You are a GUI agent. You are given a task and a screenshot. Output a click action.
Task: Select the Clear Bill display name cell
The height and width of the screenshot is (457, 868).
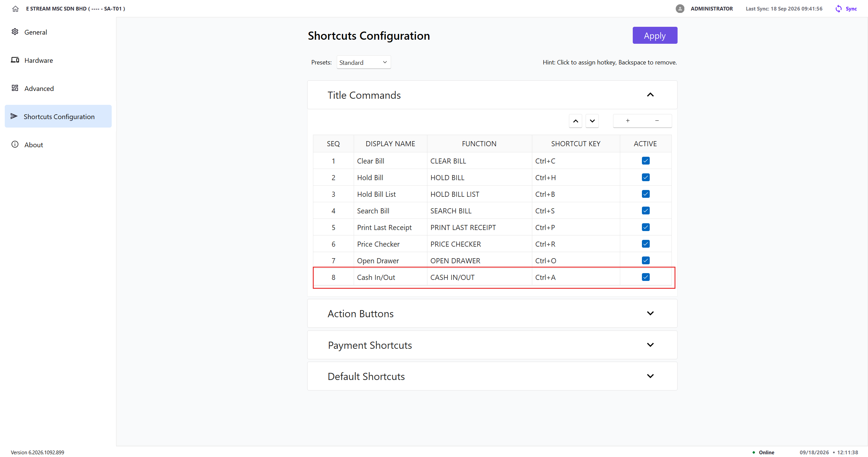coord(390,161)
